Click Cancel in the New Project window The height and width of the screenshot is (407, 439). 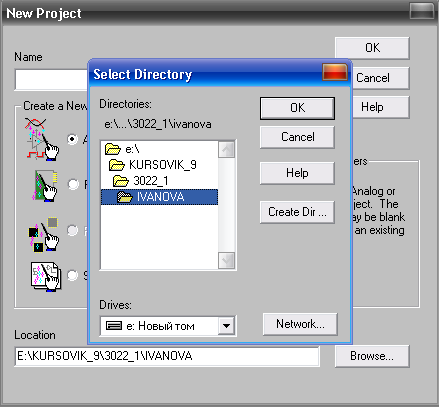pos(380,78)
